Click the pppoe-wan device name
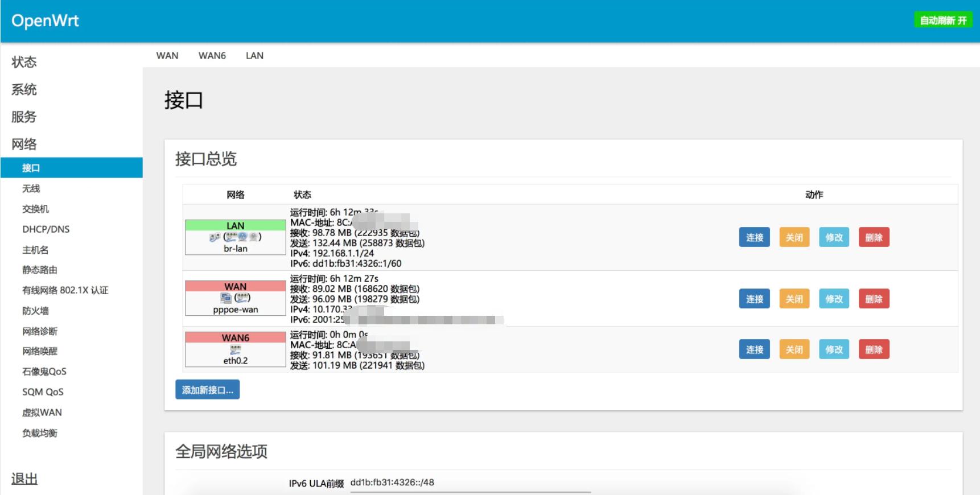The image size is (980, 495). (236, 310)
